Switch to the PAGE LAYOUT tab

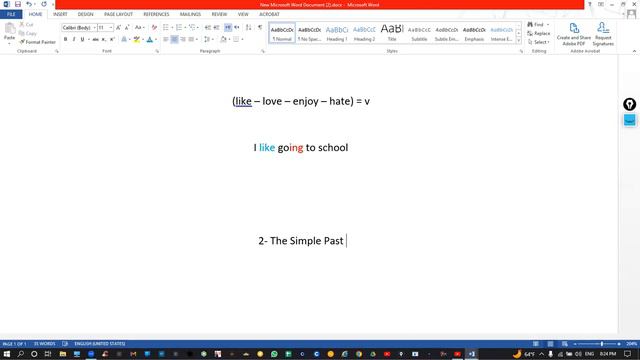[118, 14]
